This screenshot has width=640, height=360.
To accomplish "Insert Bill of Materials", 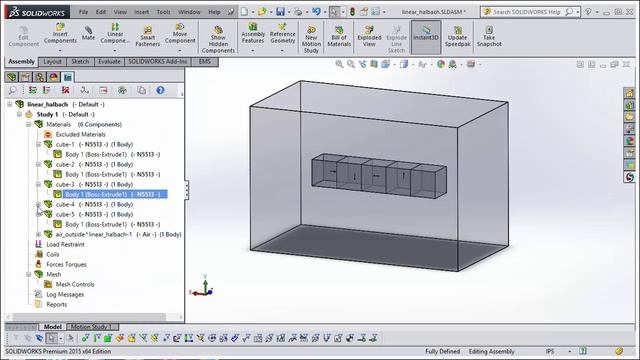I will point(339,36).
